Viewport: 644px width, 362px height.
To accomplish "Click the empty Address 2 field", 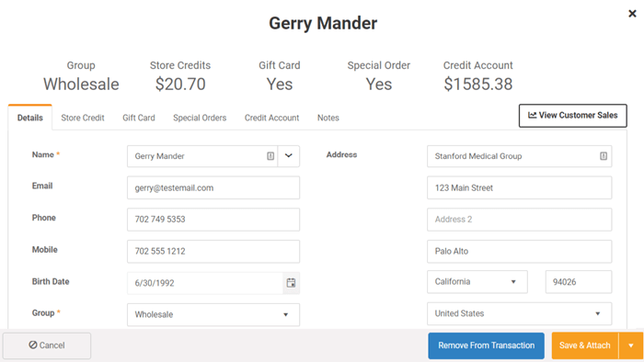I will coord(519,220).
